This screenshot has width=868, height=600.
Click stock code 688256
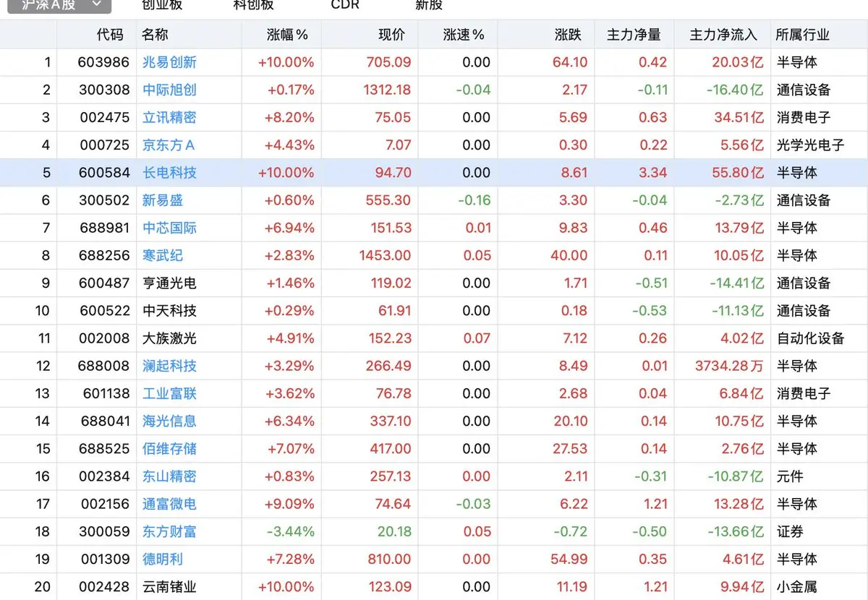pos(104,255)
